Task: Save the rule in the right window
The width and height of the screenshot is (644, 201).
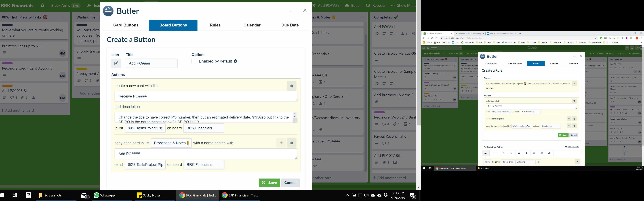Action: pyautogui.click(x=563, y=135)
